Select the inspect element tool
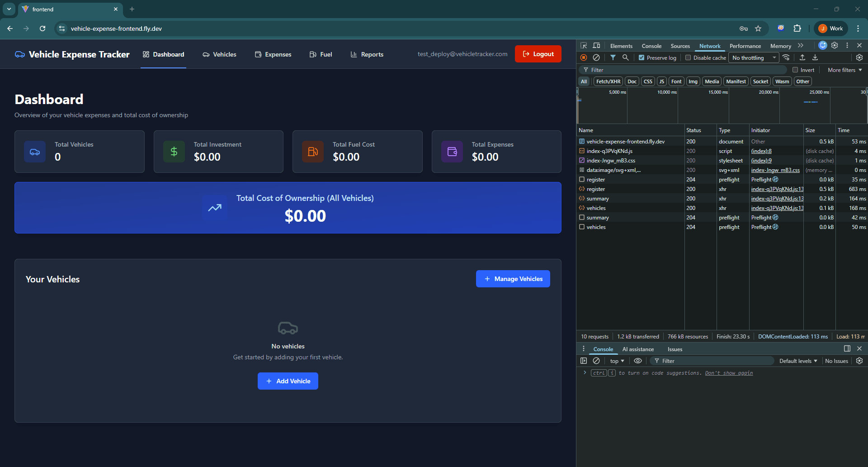Screen dimensions: 868x467 pyautogui.click(x=584, y=45)
